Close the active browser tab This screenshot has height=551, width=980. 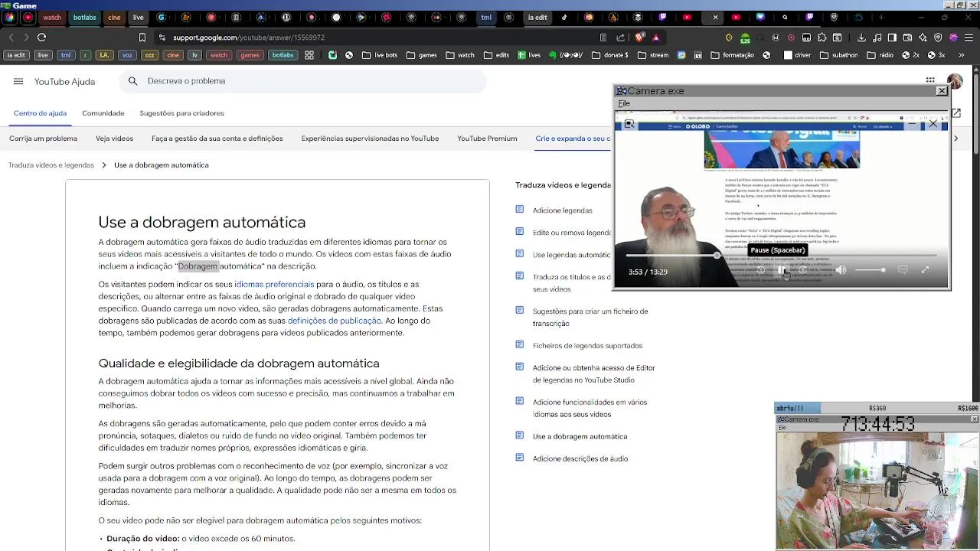point(715,17)
